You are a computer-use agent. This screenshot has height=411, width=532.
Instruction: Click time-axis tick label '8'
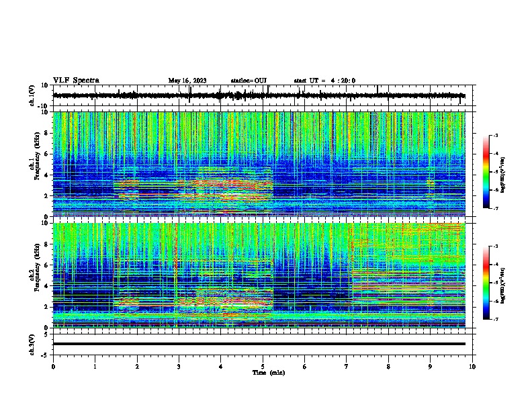tap(388, 367)
